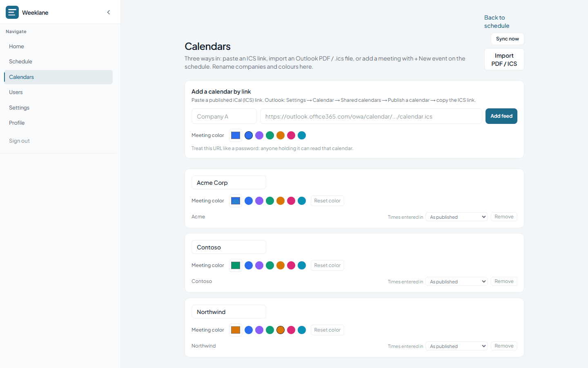
Task: Select Calendars in the sidebar
Action: tap(58, 77)
